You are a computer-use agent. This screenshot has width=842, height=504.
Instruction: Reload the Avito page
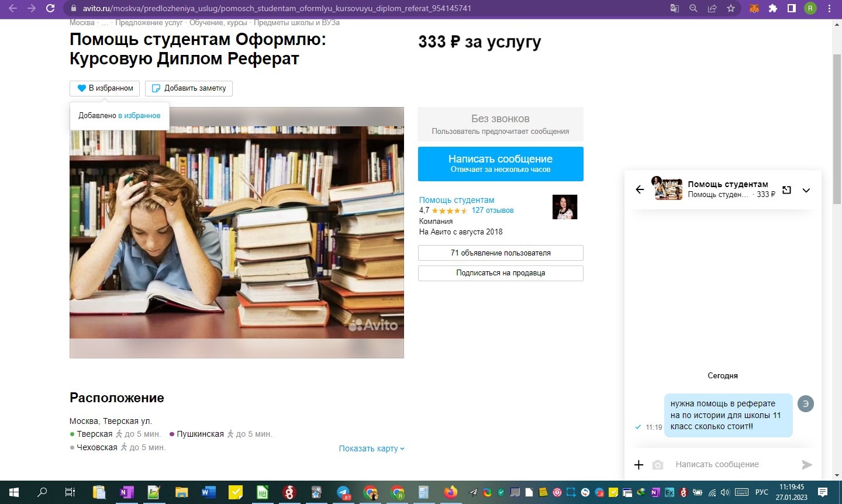coord(50,8)
